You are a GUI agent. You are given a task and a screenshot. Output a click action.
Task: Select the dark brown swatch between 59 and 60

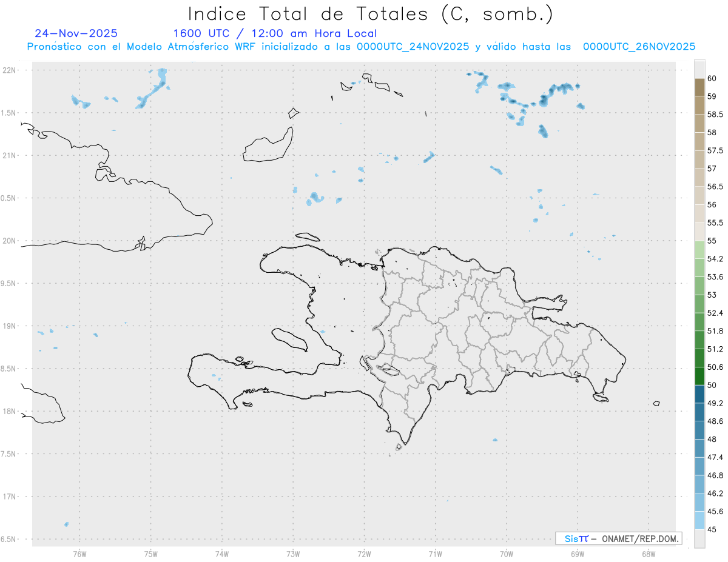[699, 87]
